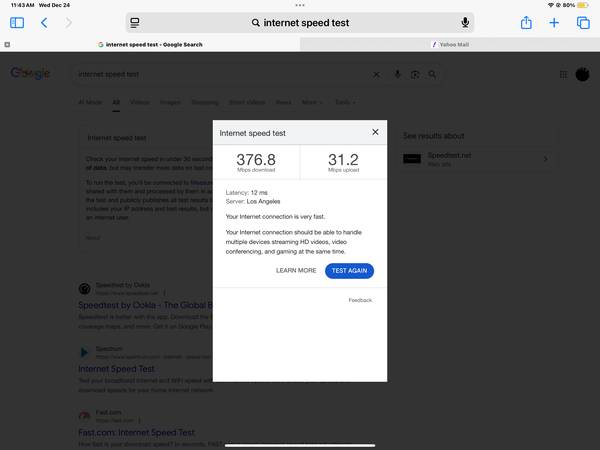Switch to the Yahoo Mail tab
The height and width of the screenshot is (450, 600).
point(450,45)
